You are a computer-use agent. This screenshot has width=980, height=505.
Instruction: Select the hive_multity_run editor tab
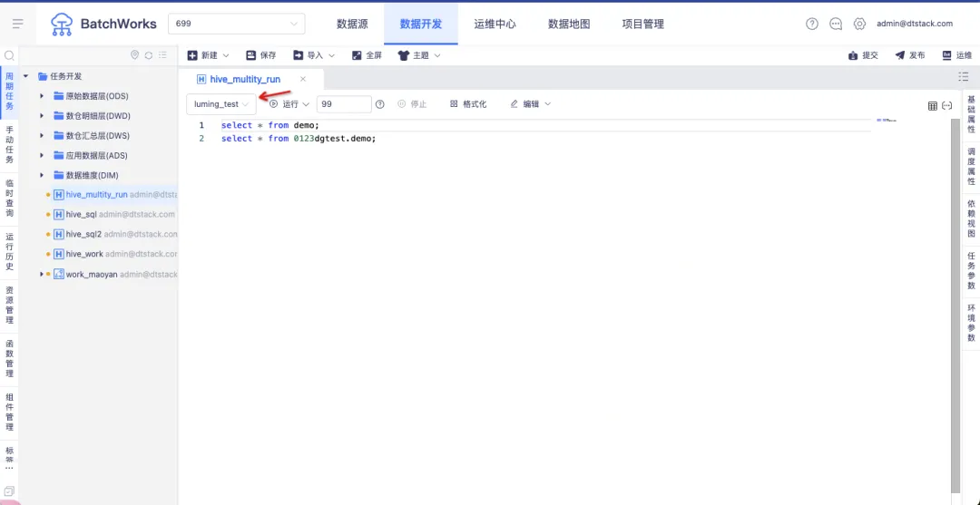tap(245, 79)
